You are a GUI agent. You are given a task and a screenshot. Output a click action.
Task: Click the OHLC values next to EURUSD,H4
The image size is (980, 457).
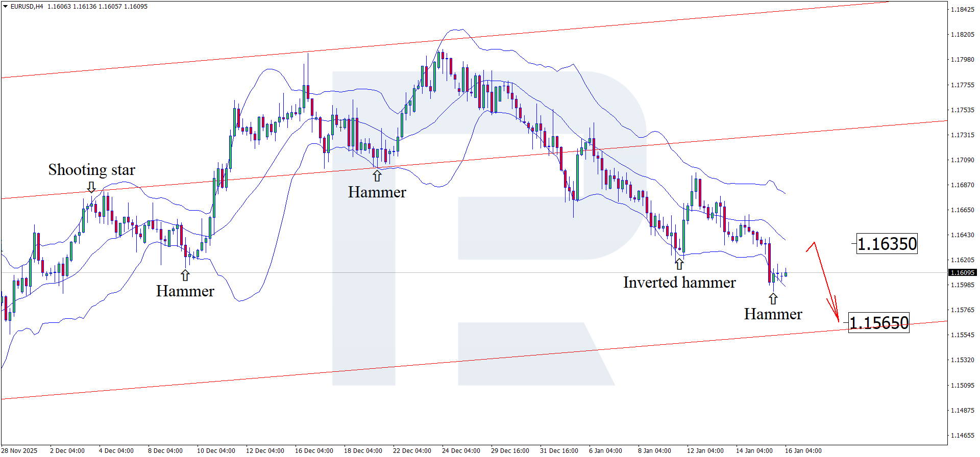[x=97, y=7]
